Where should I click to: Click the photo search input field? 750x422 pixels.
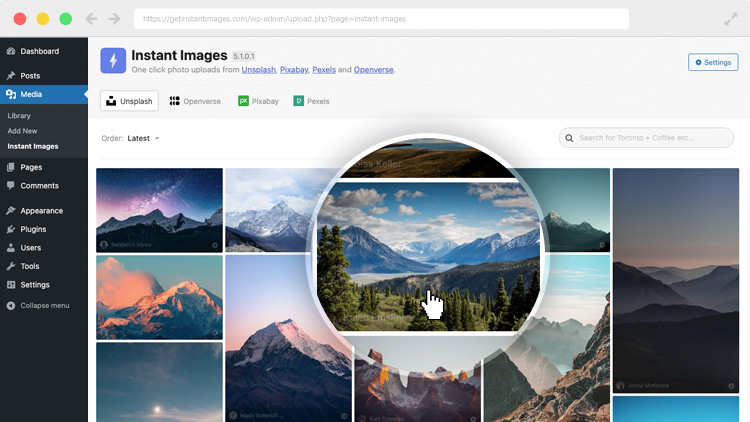650,138
